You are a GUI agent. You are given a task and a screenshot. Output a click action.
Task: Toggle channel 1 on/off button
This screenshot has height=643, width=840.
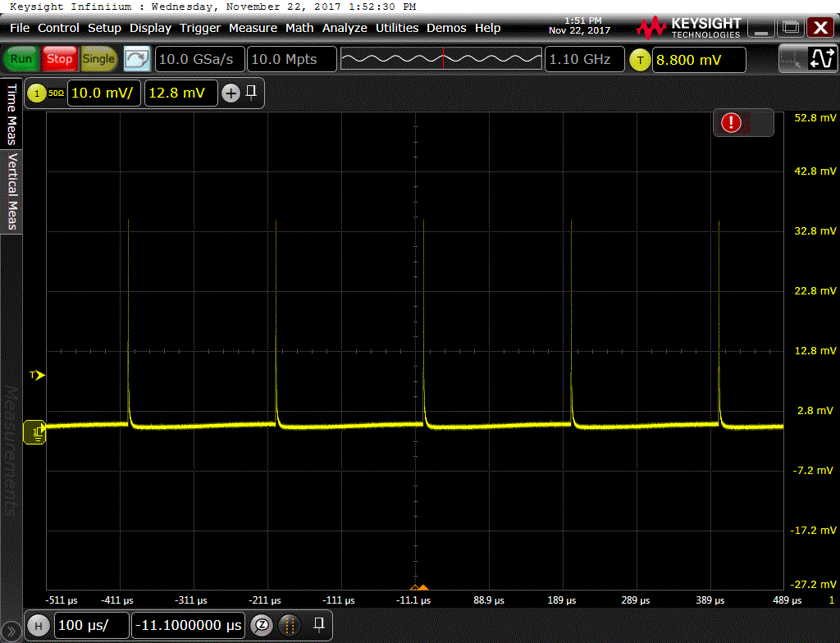point(35,93)
